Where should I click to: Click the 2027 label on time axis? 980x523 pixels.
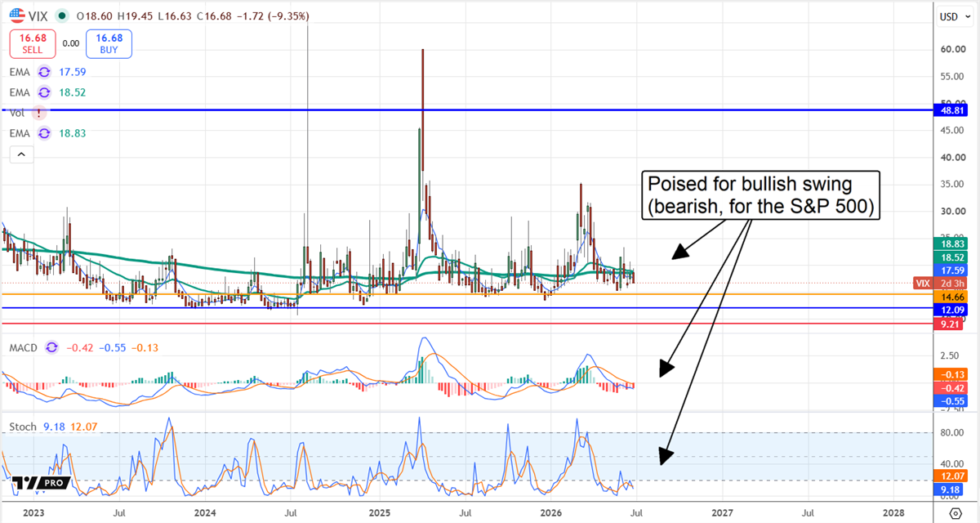click(x=723, y=512)
